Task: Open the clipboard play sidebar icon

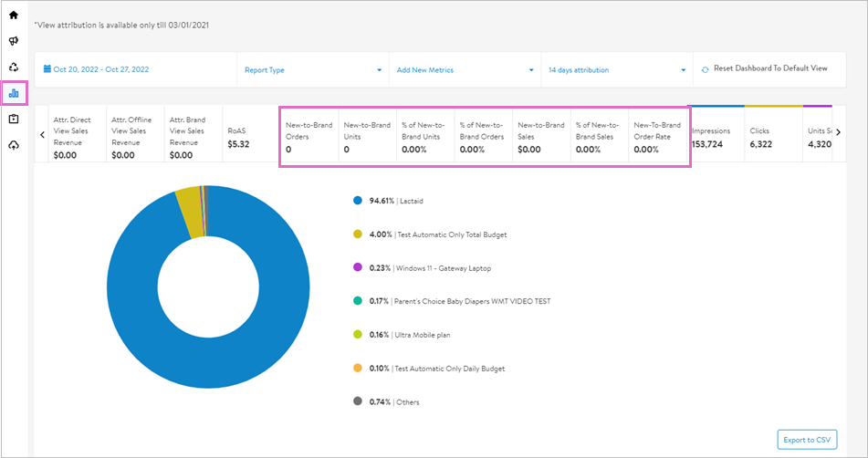Action: [14, 120]
